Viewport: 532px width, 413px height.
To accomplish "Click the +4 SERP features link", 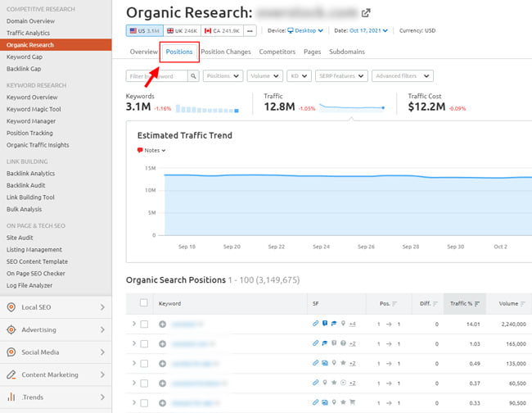I will [x=352, y=324].
